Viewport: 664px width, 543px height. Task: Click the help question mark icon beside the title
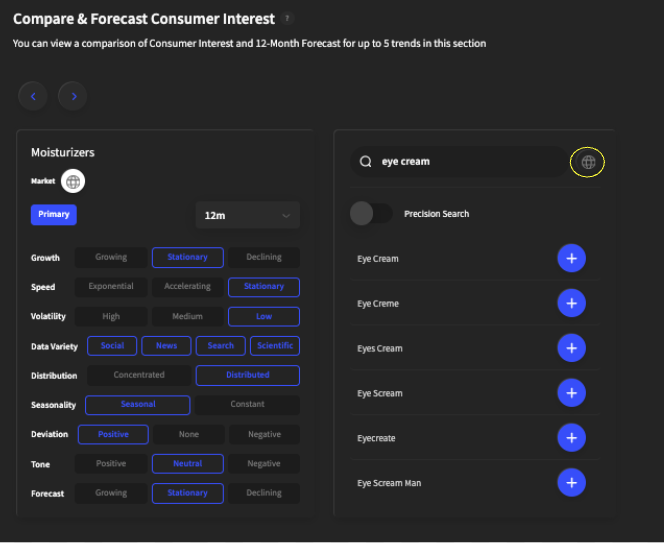pyautogui.click(x=288, y=19)
